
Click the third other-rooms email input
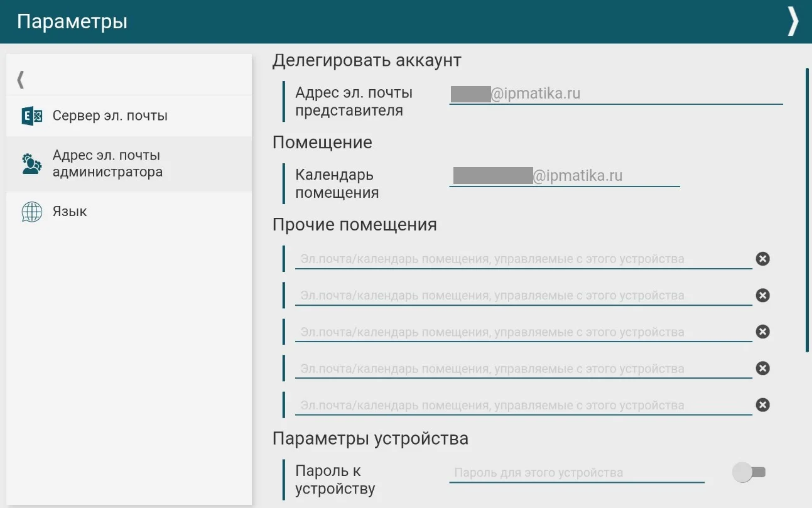point(522,332)
